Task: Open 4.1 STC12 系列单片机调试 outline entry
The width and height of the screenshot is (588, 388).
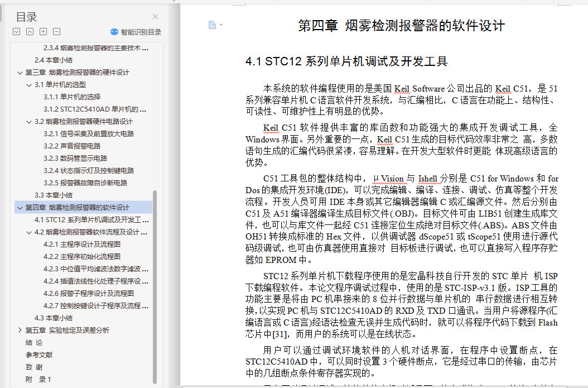Action: click(x=91, y=220)
